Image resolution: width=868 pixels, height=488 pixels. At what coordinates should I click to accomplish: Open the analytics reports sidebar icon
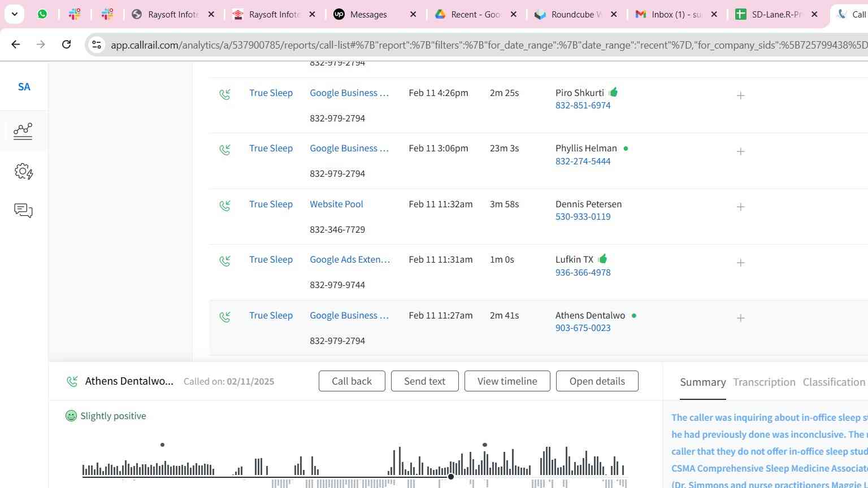point(23,131)
